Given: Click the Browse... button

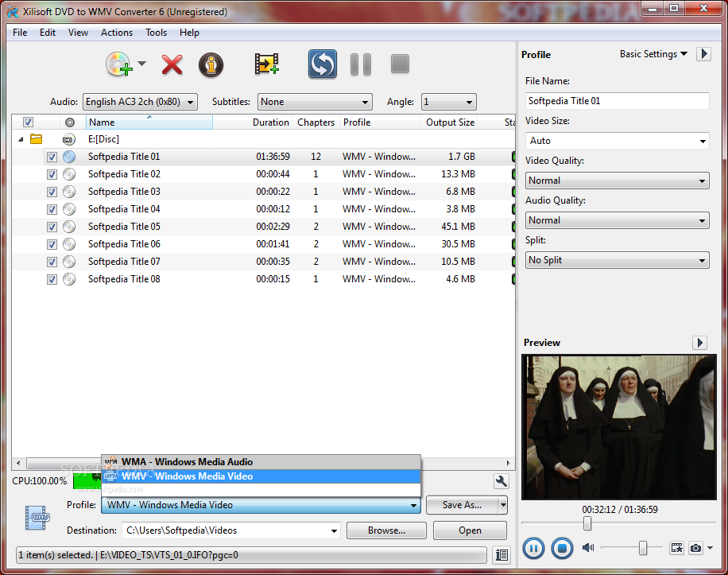Looking at the screenshot, I should [386, 531].
